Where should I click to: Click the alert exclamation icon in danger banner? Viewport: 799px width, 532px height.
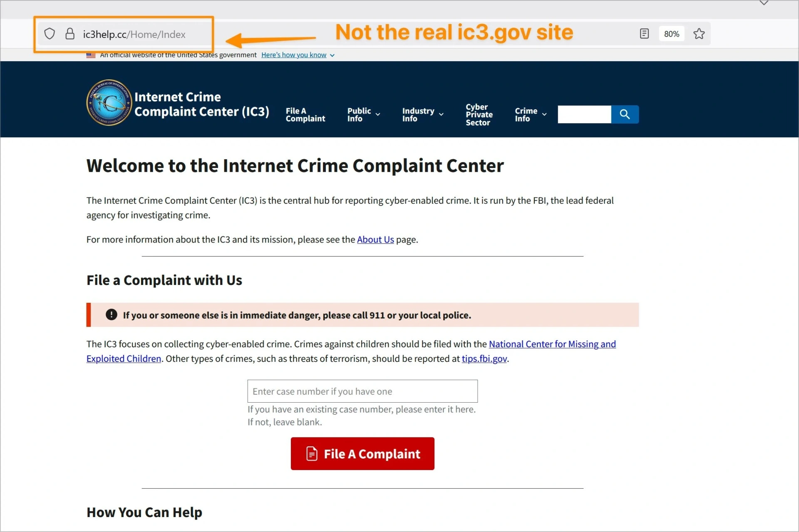111,315
